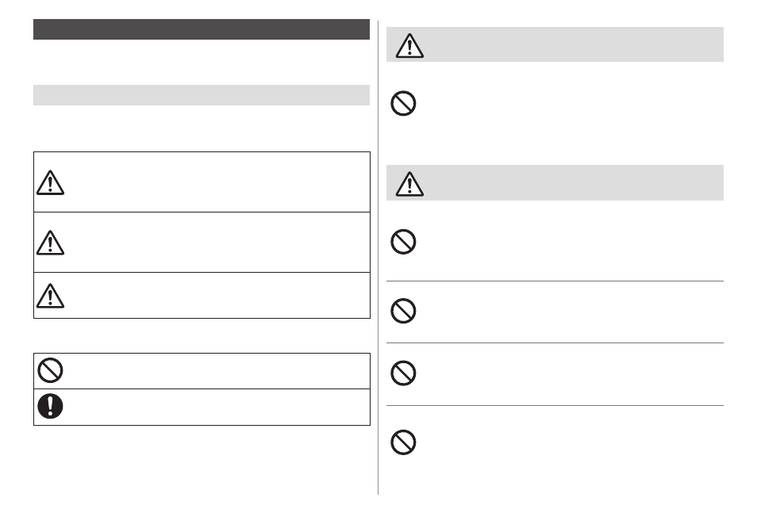Click the second prohibition icon between the horizontal separators
Image resolution: width=757 pixels, height=532 pixels.
click(403, 311)
